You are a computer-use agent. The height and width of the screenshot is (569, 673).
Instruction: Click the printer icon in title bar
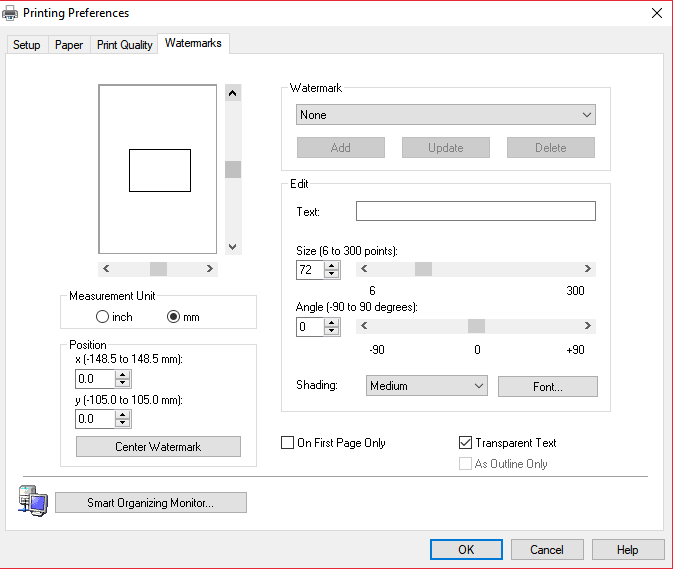[12, 13]
